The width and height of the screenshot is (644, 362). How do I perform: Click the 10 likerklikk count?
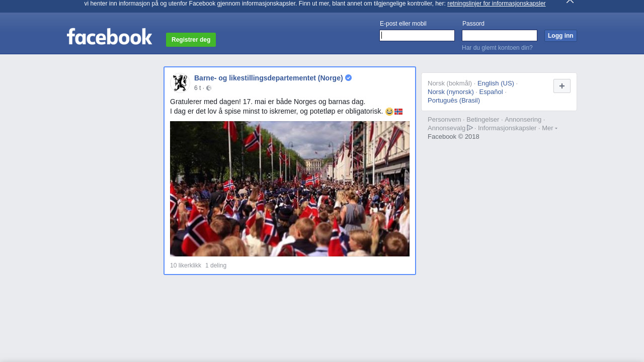[x=185, y=265]
